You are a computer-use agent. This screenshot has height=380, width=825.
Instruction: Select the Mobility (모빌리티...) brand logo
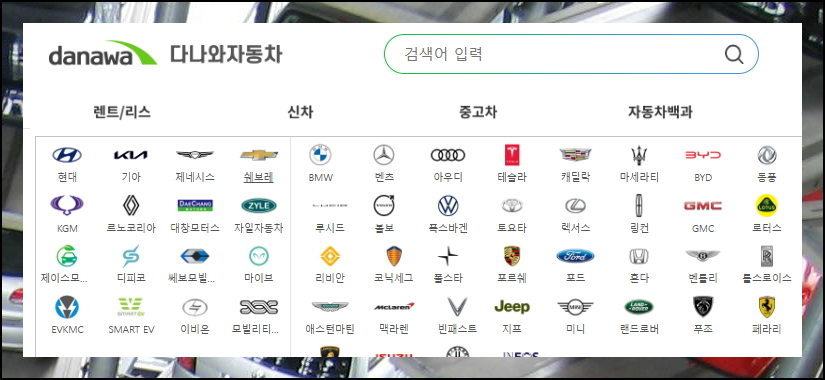tap(259, 307)
